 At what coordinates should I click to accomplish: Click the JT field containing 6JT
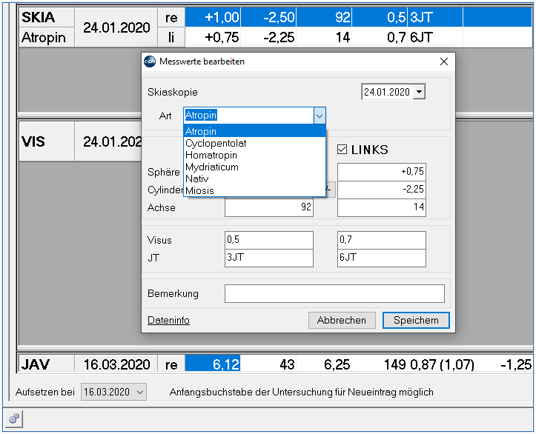click(381, 258)
